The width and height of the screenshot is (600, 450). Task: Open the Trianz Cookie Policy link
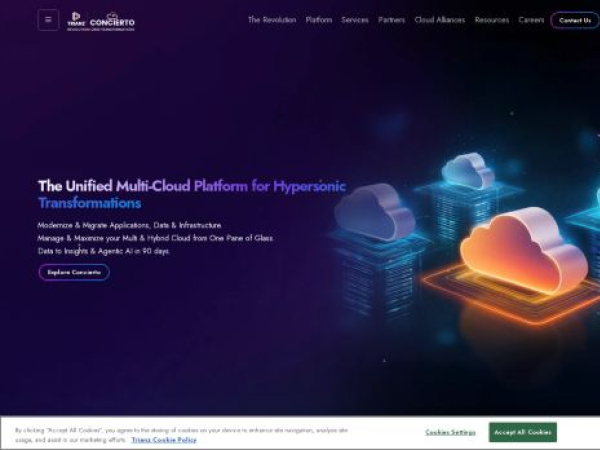tap(164, 440)
